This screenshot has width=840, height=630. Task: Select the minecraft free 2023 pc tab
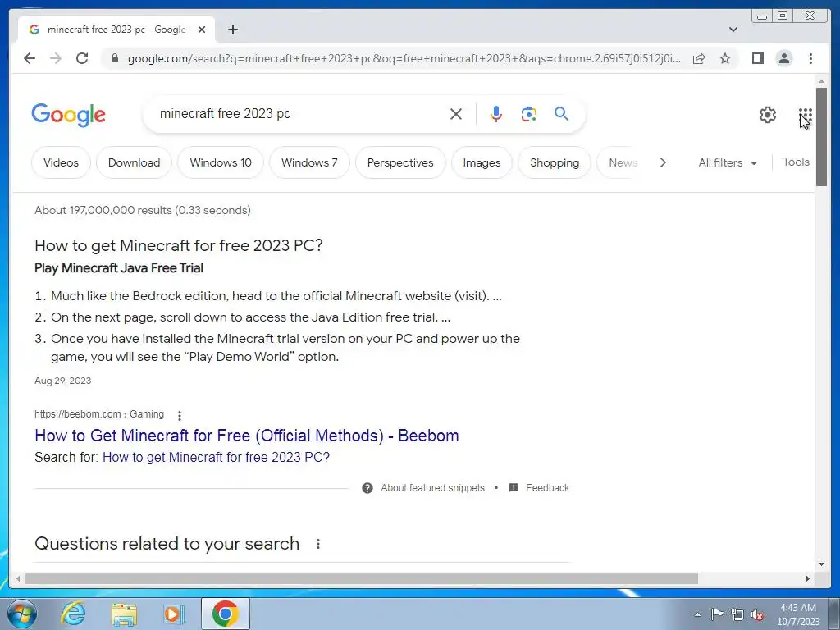click(116, 30)
